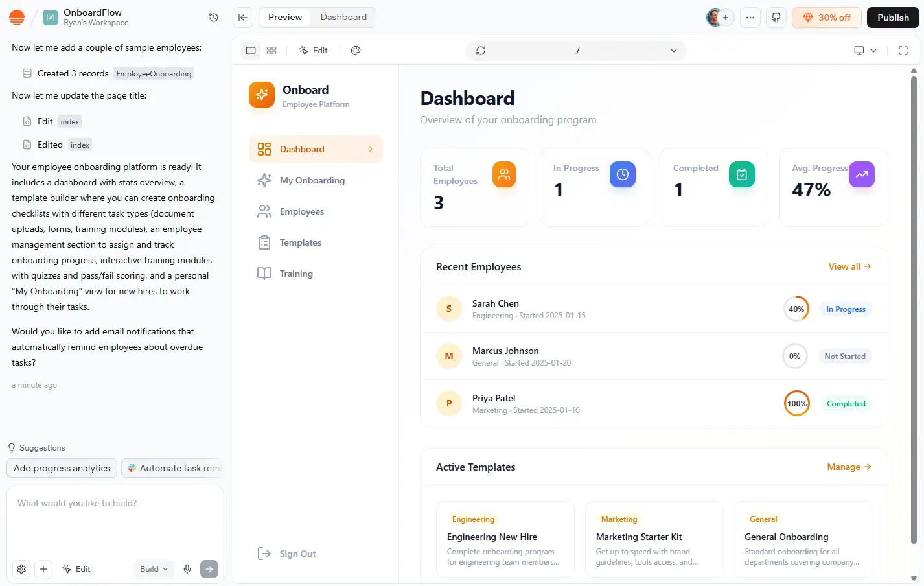924x586 pixels.
Task: Click Marcus Johnson's 0% progress ring
Action: (795, 356)
